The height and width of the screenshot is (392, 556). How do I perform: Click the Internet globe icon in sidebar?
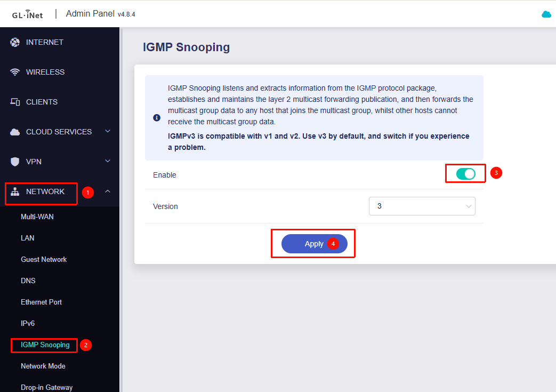pos(15,42)
